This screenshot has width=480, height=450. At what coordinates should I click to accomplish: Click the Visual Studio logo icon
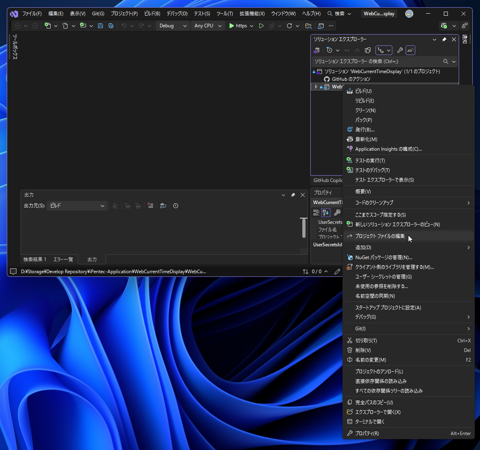pyautogui.click(x=14, y=14)
